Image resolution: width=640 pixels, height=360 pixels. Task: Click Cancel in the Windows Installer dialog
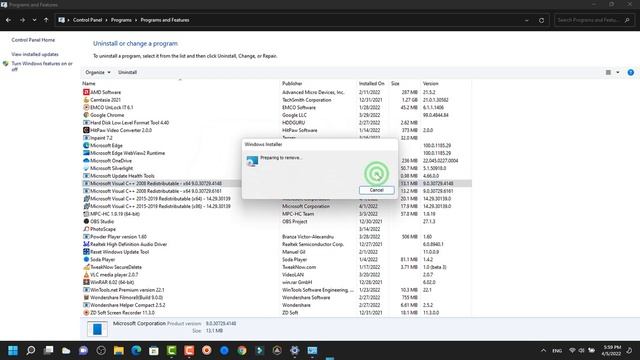coord(376,190)
